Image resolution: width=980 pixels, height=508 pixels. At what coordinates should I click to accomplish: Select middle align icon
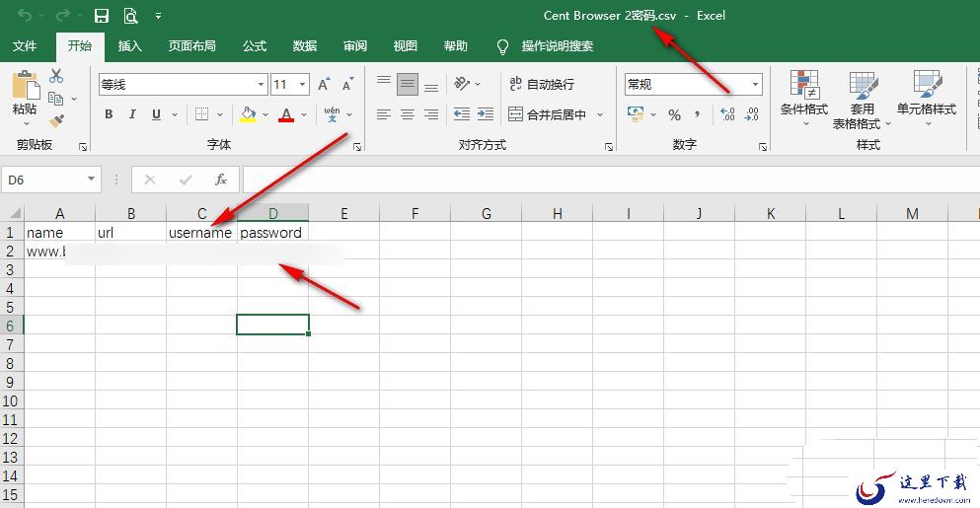click(x=408, y=85)
